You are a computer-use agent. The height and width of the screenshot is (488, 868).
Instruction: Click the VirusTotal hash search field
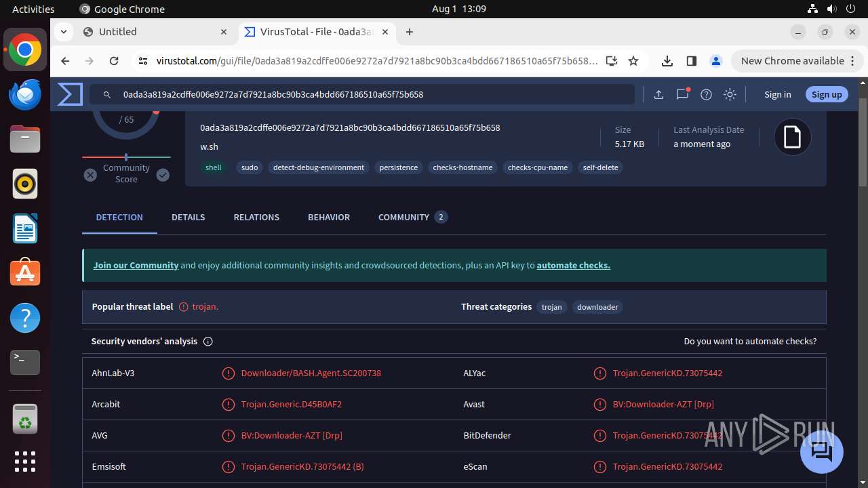pyautogui.click(x=363, y=95)
